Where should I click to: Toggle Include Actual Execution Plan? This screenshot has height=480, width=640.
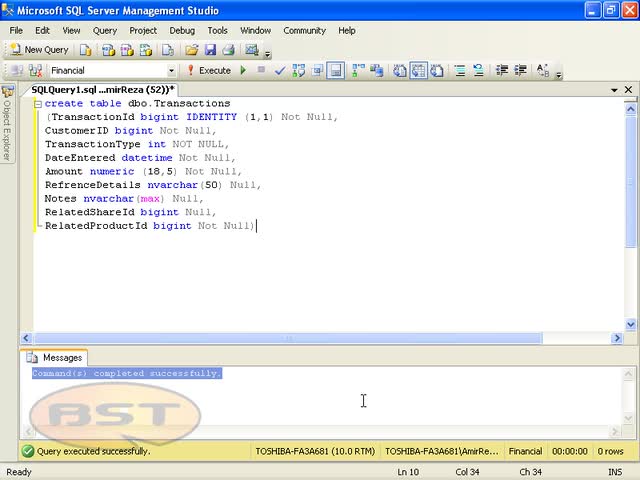pos(358,71)
